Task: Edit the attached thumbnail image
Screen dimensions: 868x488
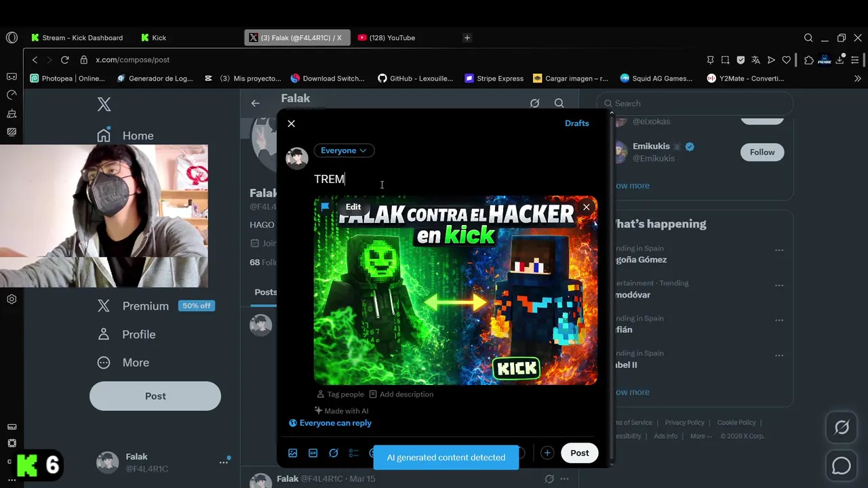Action: click(x=353, y=207)
